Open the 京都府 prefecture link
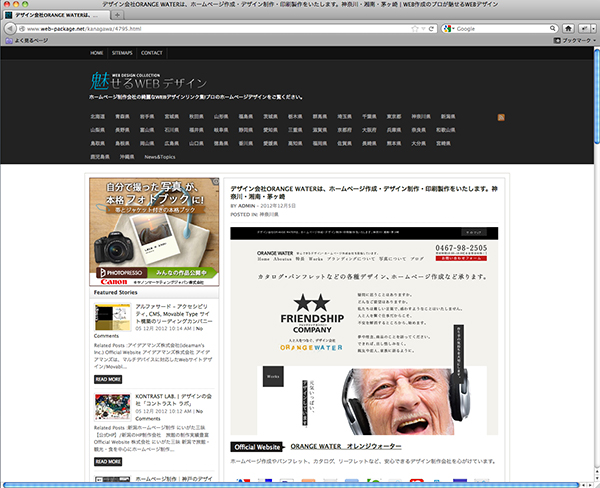This screenshot has width=600, height=488. [344, 130]
